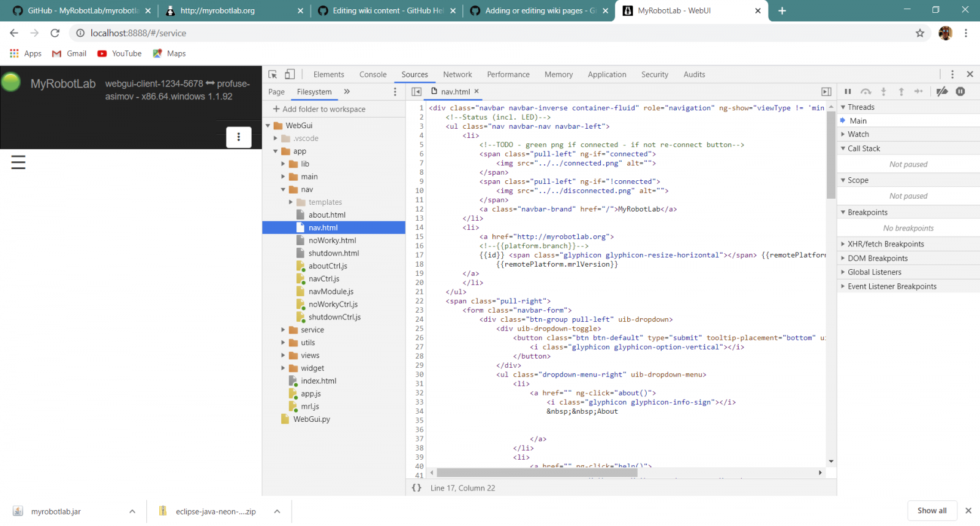The image size is (980, 526).
Task: Step over next function call
Action: point(865,91)
